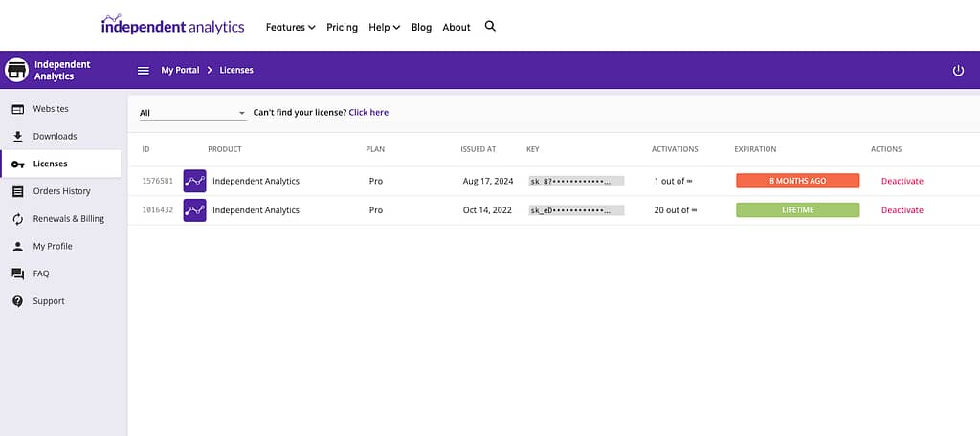Click the masked key starting with sk_8?
Screen dimensions: 980x436
click(x=575, y=181)
